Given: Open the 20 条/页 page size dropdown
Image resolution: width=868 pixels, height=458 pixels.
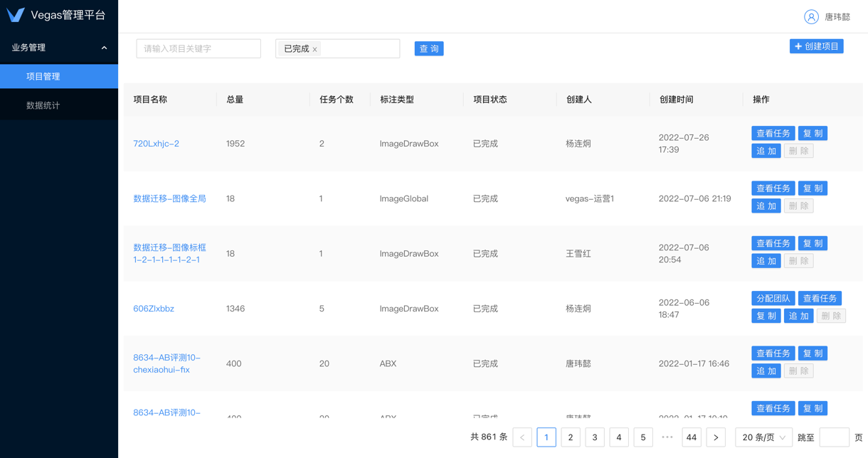Looking at the screenshot, I should (x=763, y=437).
